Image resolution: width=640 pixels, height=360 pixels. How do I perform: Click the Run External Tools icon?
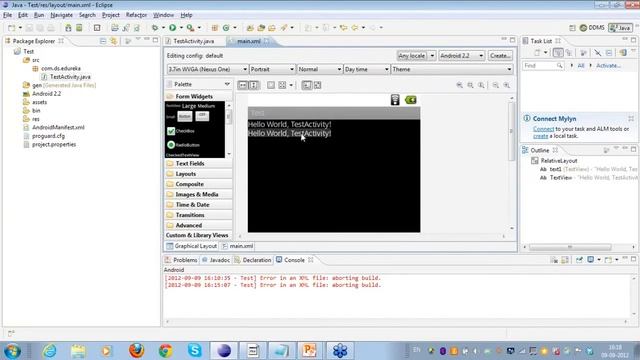coord(190,28)
